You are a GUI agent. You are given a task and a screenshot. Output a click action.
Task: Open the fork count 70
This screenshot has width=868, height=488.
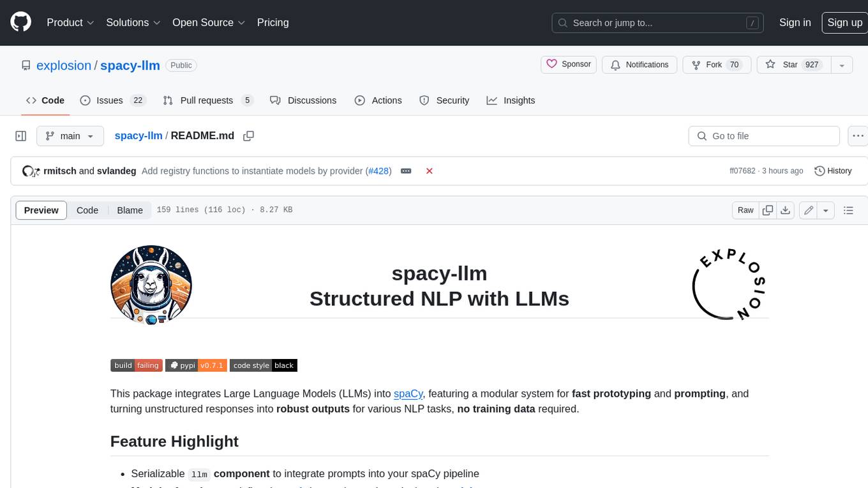pyautogui.click(x=734, y=65)
